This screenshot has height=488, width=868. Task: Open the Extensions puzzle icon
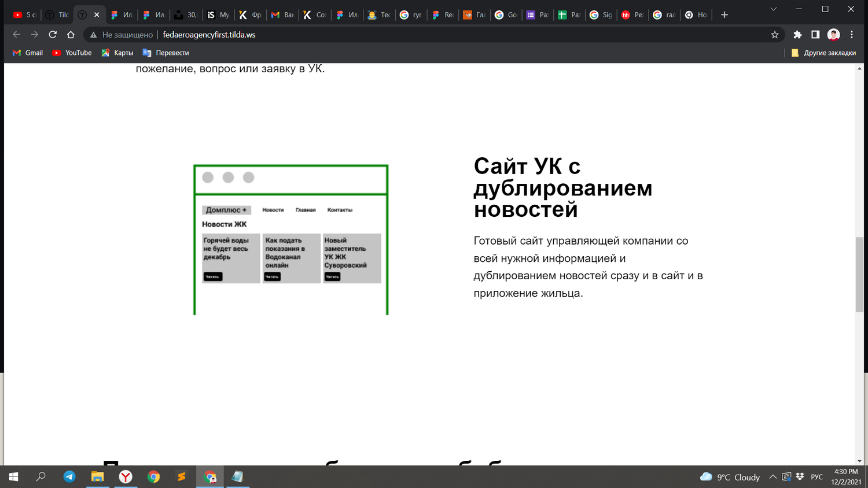(x=797, y=35)
